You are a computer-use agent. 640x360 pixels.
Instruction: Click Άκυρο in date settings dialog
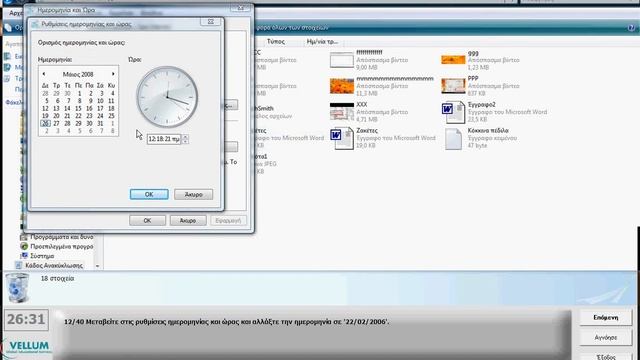pyautogui.click(x=193, y=194)
